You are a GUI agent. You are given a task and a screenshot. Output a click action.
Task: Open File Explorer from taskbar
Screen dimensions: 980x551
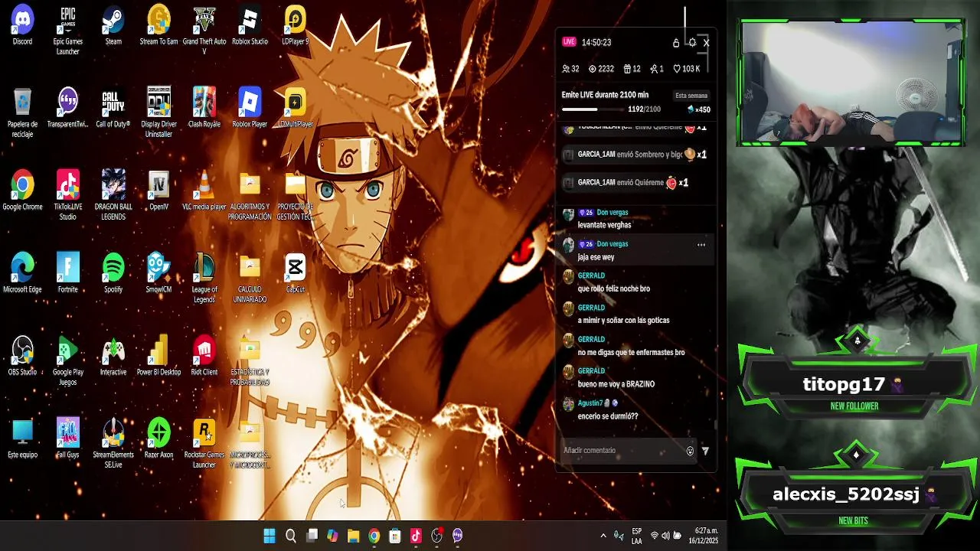coord(353,536)
